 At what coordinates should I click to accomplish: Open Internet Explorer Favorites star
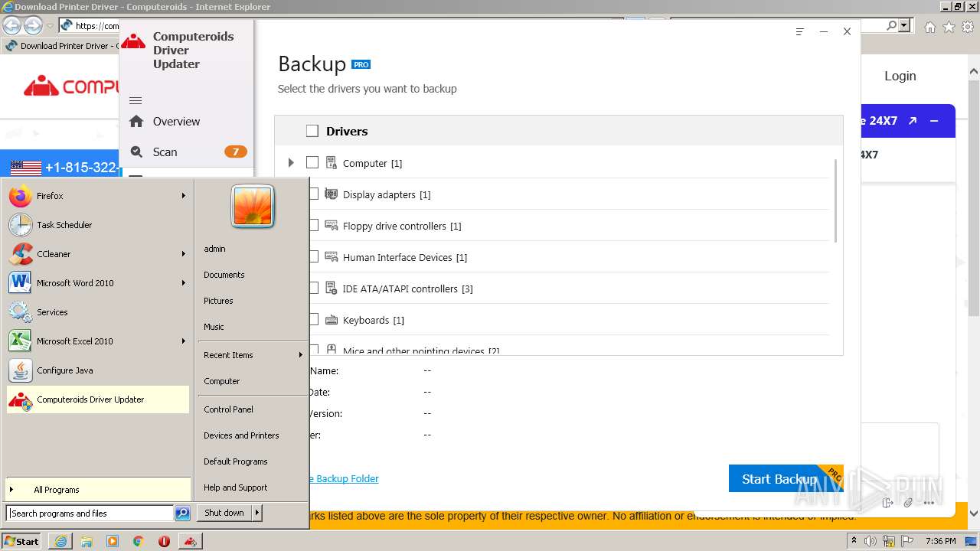949,27
